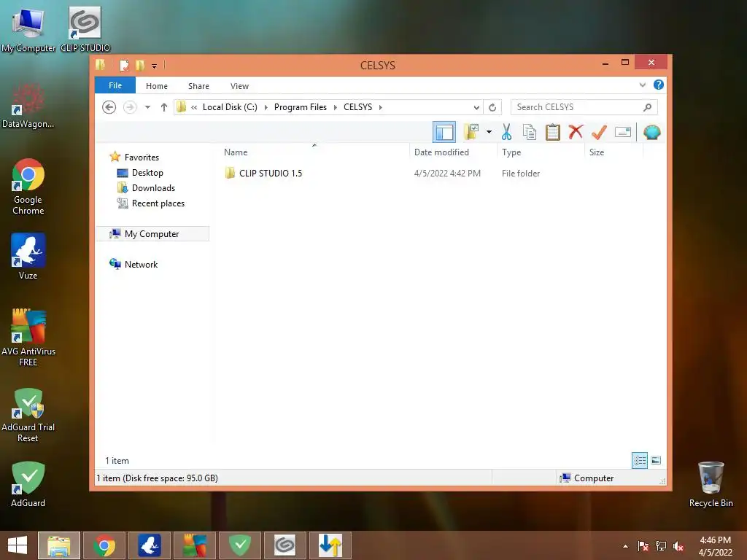Expand the ribbon with the chevron

642,85
